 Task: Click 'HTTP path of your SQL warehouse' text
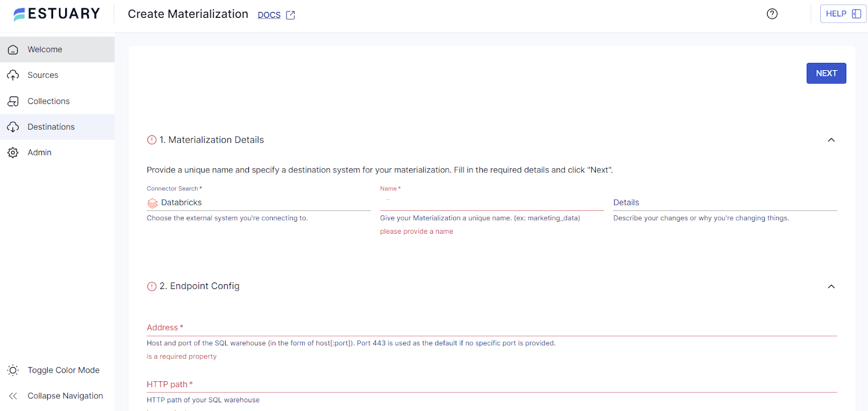coord(203,400)
